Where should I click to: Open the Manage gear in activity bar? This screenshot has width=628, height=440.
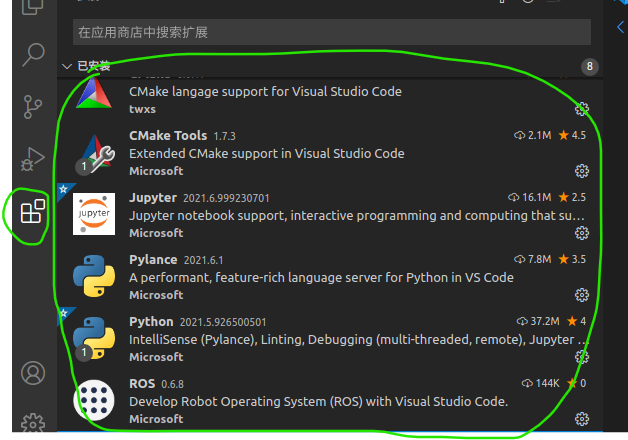(x=33, y=423)
